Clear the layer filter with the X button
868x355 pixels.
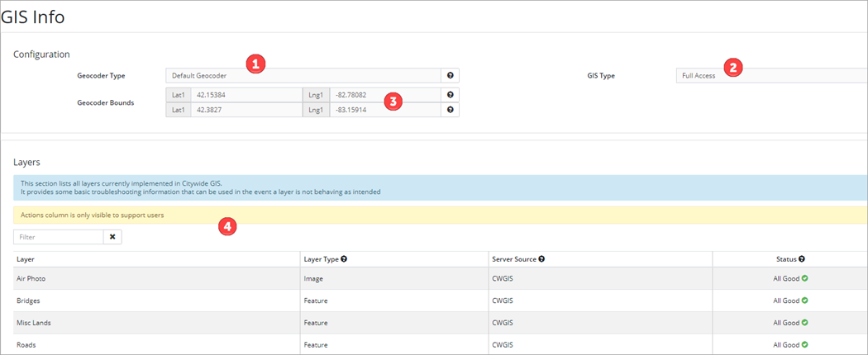click(x=113, y=237)
